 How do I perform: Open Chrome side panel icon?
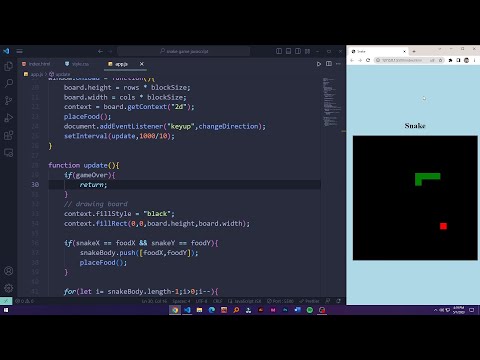pyautogui.click(x=458, y=60)
